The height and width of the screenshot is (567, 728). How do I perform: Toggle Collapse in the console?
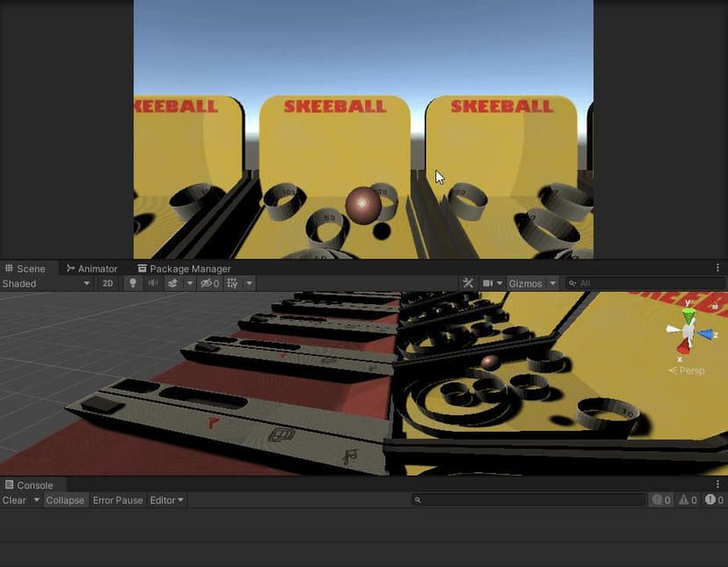65,500
